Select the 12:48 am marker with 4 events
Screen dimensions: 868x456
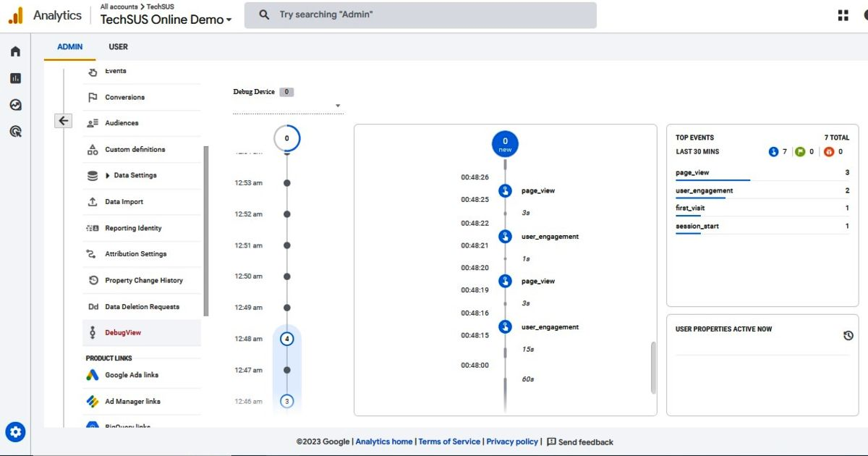coord(287,339)
